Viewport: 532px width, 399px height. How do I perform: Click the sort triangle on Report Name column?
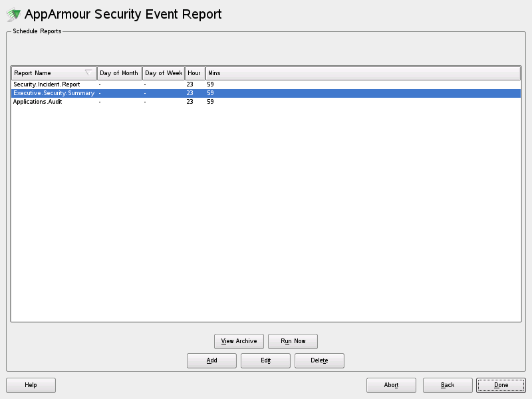88,72
